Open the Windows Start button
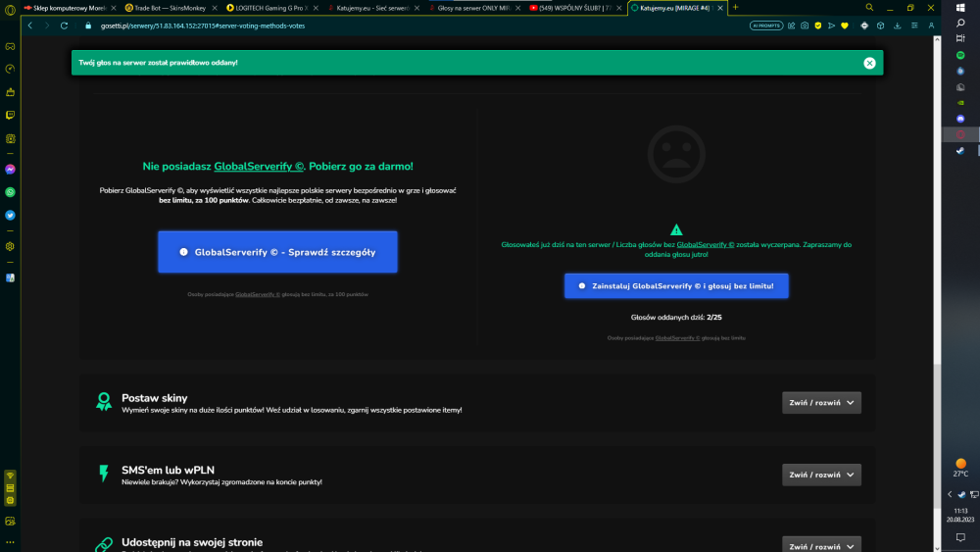980x552 pixels. (960, 8)
